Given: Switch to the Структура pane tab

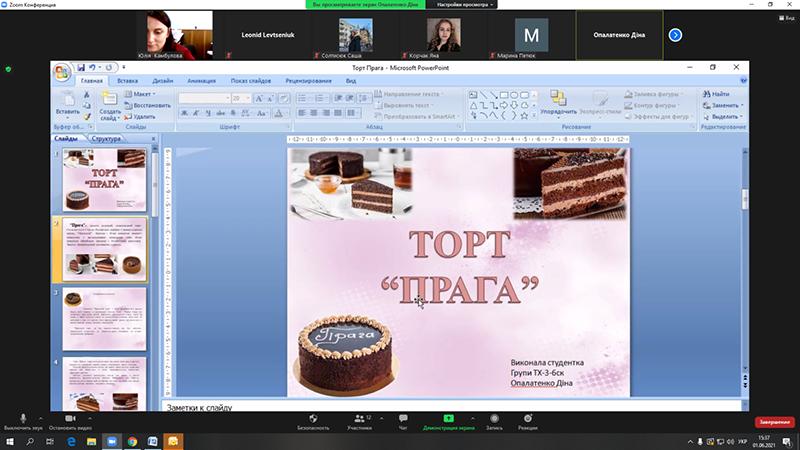Looking at the screenshot, I should pos(105,139).
